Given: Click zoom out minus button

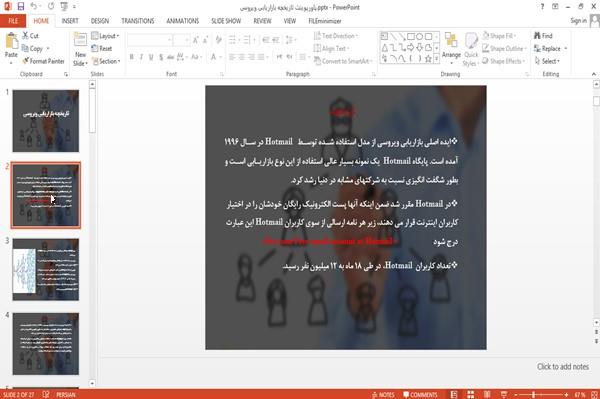Looking at the screenshot, I should 515,394.
